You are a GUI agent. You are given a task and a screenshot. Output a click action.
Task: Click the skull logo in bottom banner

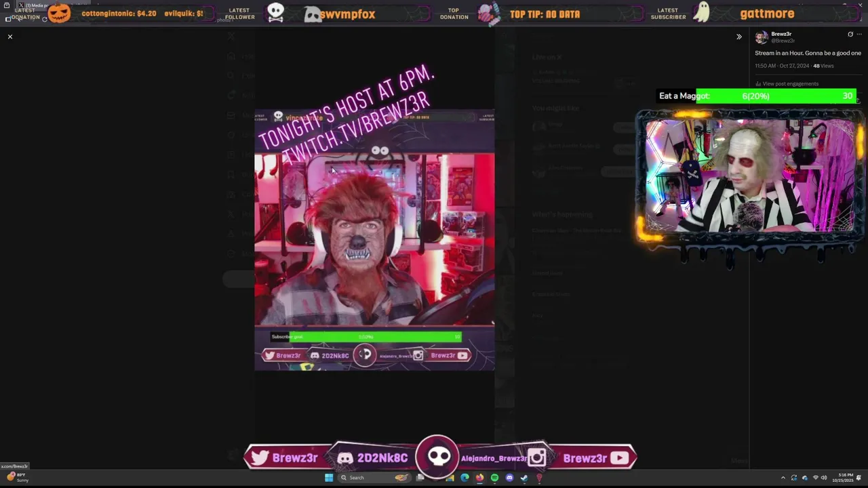(438, 456)
